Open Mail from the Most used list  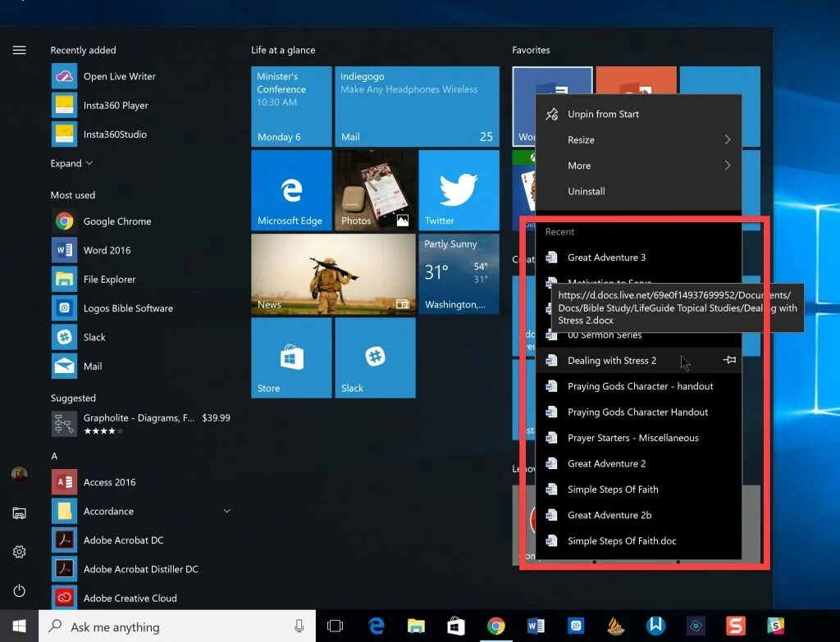tap(141, 367)
